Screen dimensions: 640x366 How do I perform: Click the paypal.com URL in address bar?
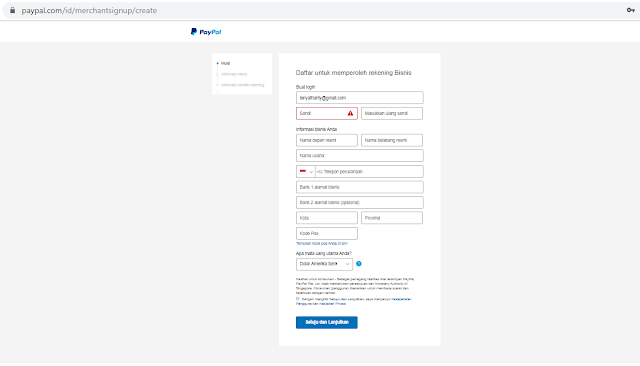click(x=89, y=10)
